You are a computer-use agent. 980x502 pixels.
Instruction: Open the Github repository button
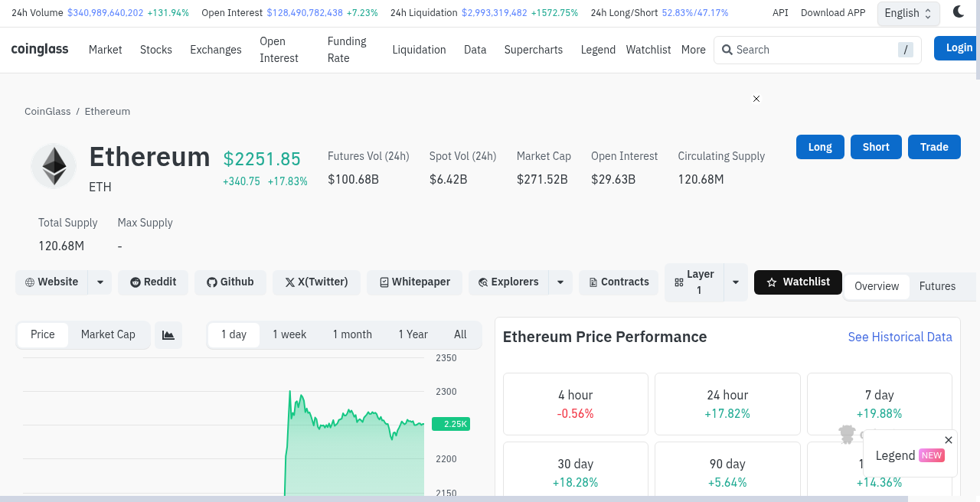click(230, 282)
